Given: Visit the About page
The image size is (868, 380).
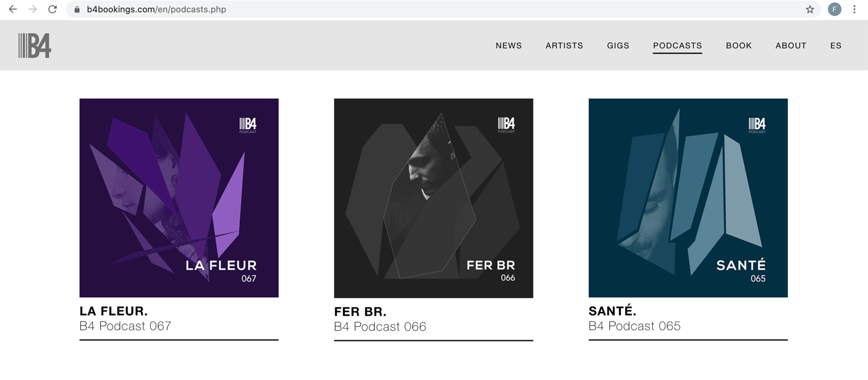Looking at the screenshot, I should point(791,46).
